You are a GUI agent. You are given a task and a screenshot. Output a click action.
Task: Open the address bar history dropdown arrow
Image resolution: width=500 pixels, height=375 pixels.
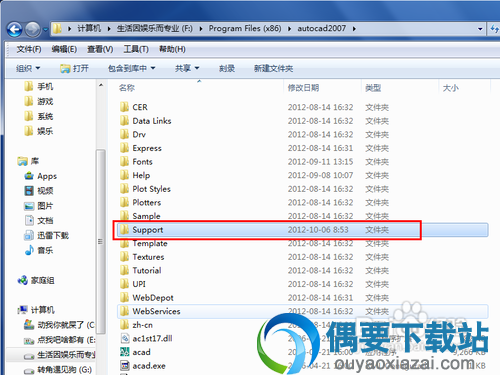[x=480, y=29]
